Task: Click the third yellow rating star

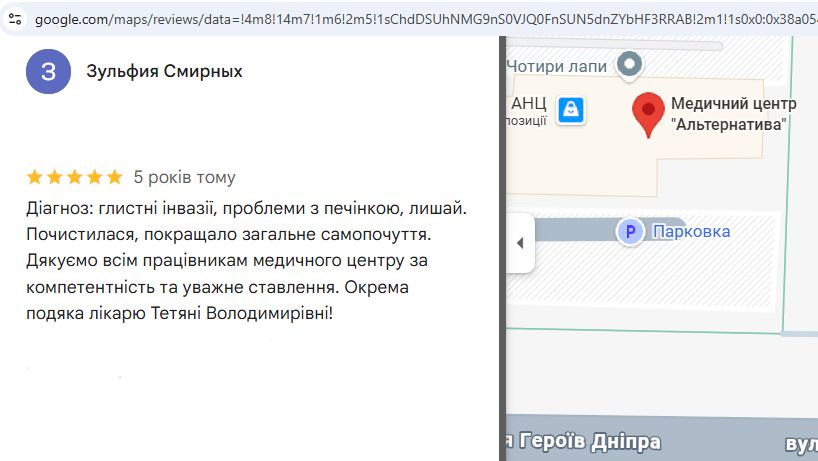Action: point(75,177)
